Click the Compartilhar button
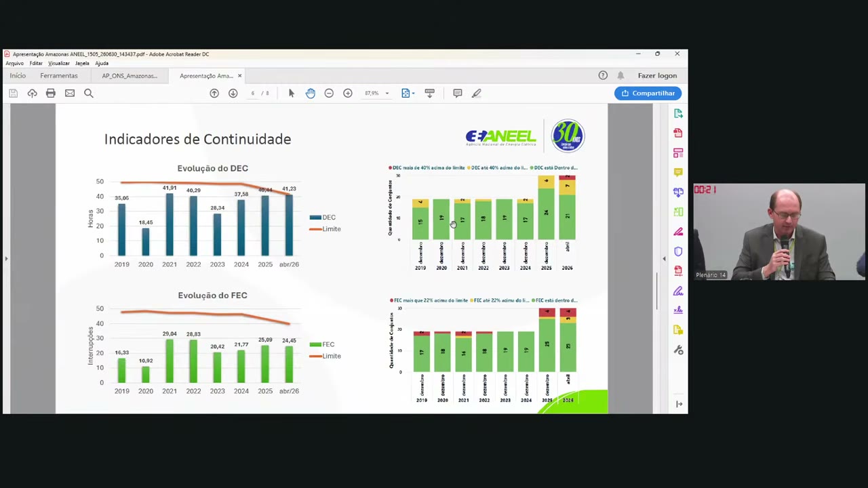Image resolution: width=868 pixels, height=488 pixels. tap(648, 93)
